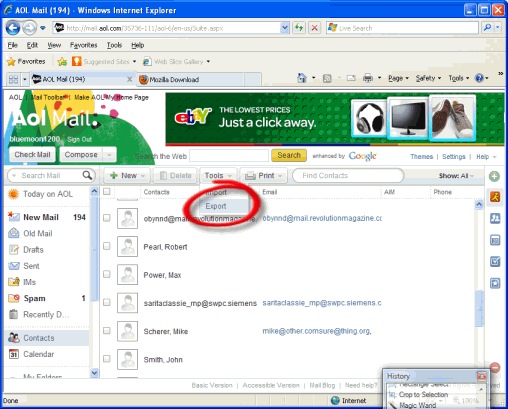Open the Quick Tabs grid icon
The image size is (508, 409).
point(13,79)
